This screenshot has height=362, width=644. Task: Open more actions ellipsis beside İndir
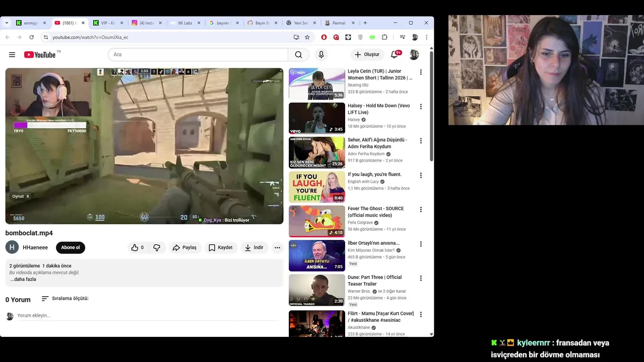[277, 247]
